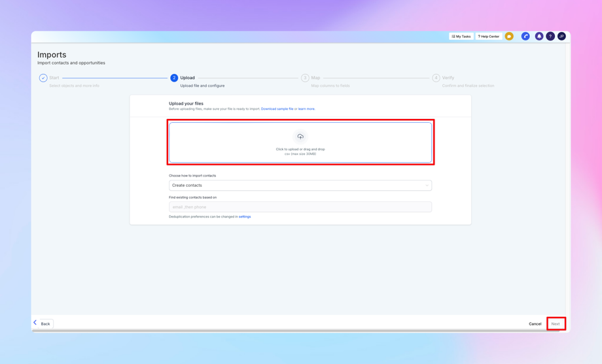602x364 pixels.
Task: Click the cloud upload icon
Action: point(300,137)
